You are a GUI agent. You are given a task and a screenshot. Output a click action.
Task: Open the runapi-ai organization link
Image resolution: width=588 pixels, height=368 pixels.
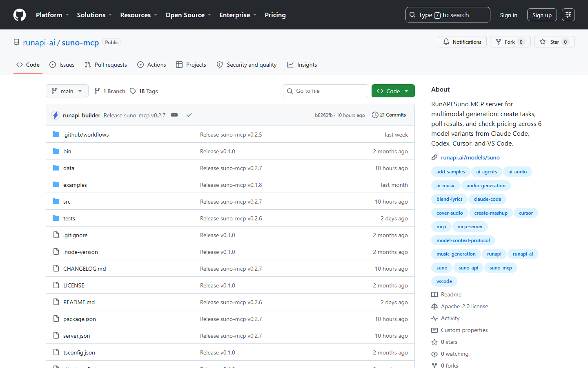39,43
